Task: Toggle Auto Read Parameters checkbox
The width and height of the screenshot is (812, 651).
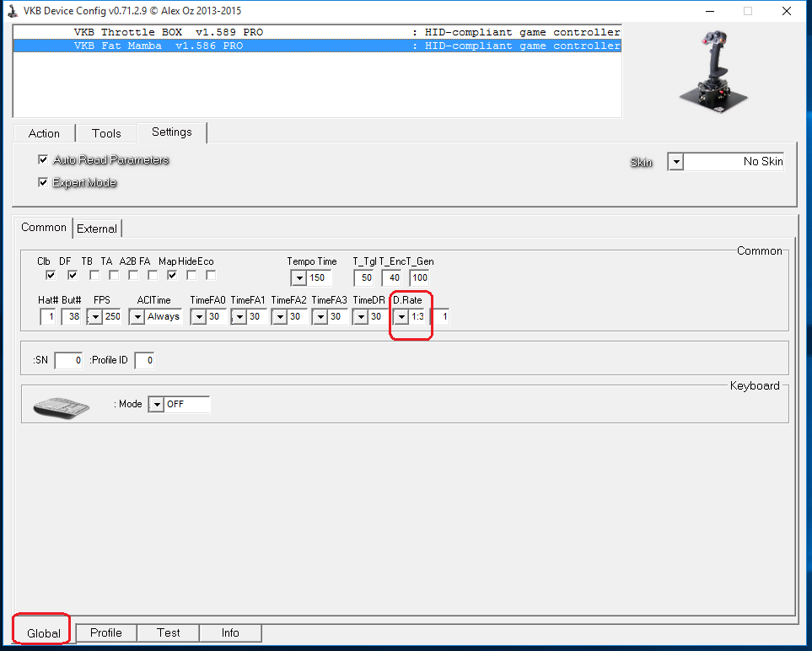Action: coord(43,159)
